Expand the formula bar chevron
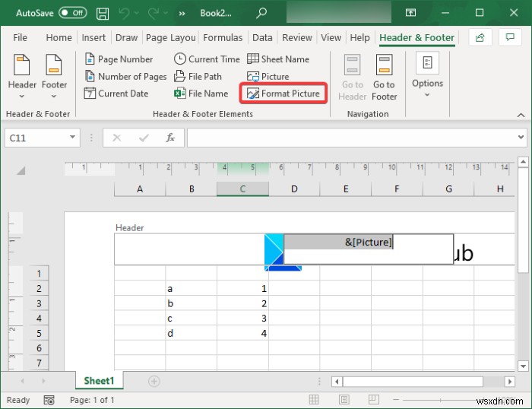The width and height of the screenshot is (532, 409). (521, 138)
